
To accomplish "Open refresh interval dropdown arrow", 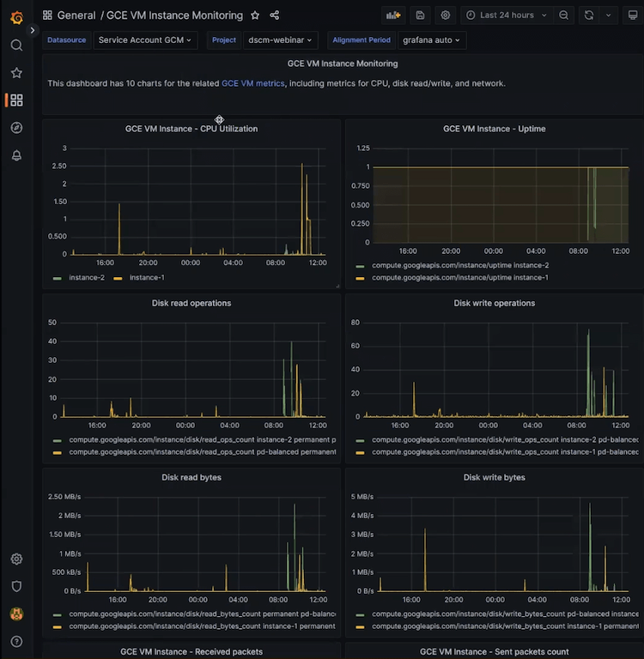I will point(608,15).
